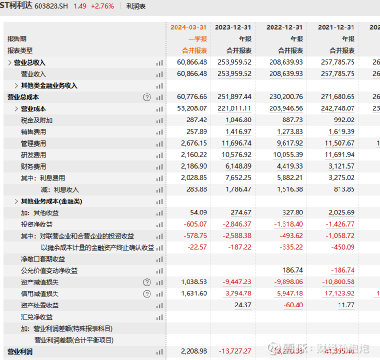This screenshot has width=380, height=360.
Task: Expand the 营业成本 row
Action: click(x=17, y=109)
